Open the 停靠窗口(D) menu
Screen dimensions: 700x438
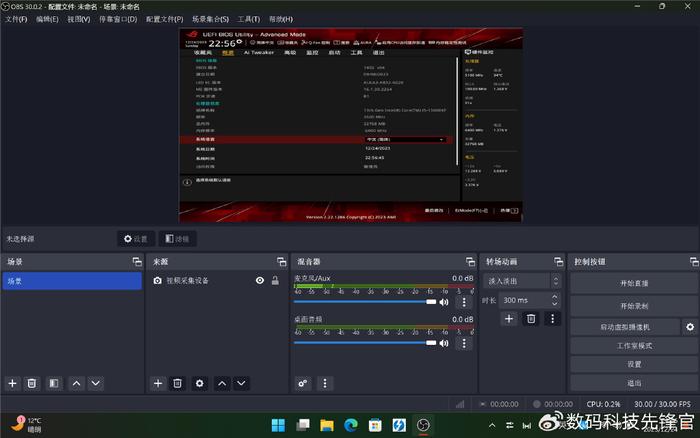click(x=118, y=19)
